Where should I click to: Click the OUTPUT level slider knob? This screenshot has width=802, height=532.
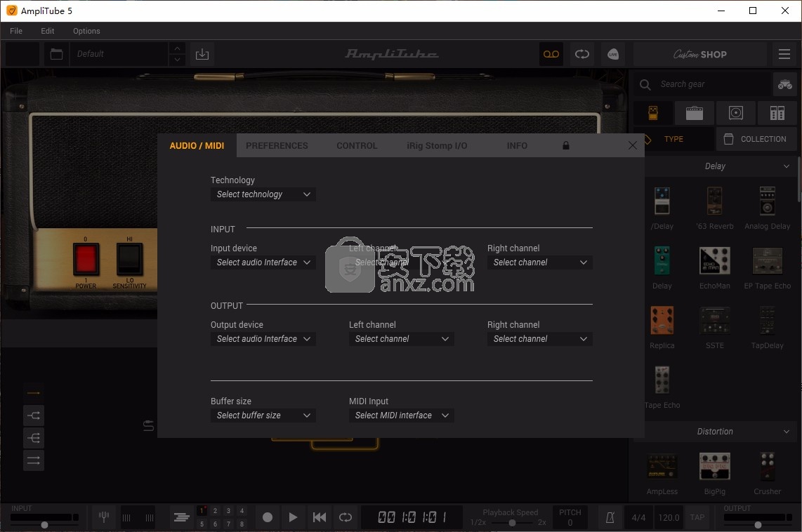coord(758,525)
